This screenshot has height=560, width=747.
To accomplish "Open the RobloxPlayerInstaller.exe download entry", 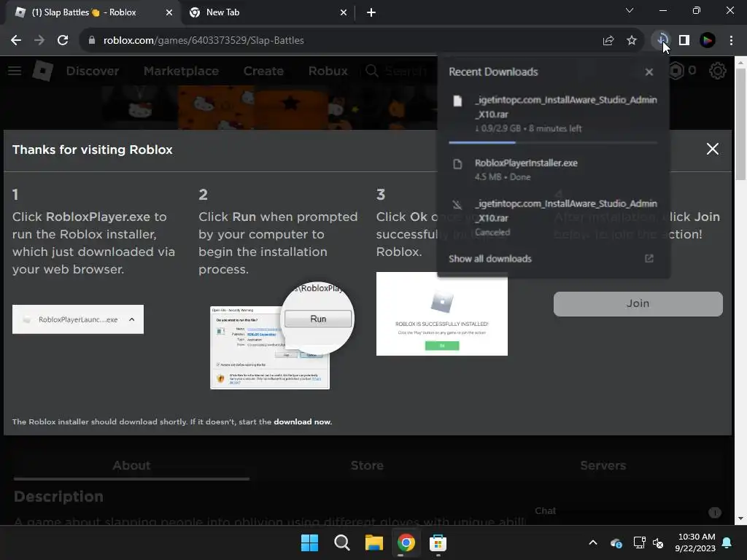I will coord(553,169).
